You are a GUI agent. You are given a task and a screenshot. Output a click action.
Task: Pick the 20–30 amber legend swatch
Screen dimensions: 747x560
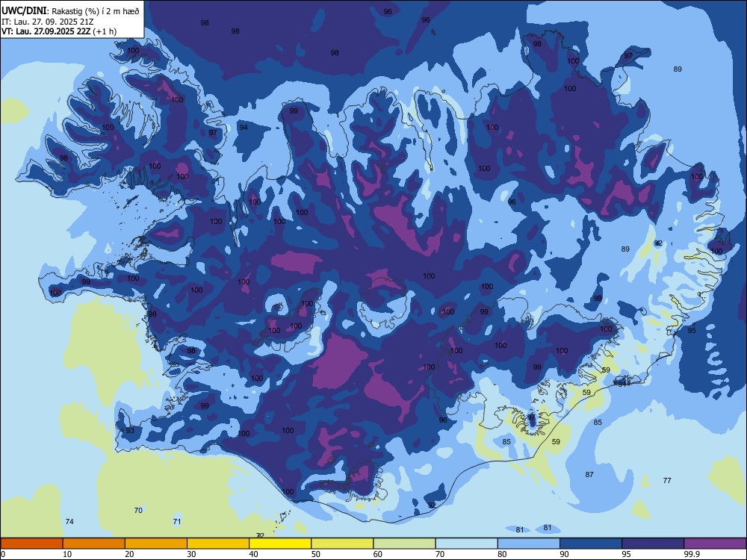click(156, 544)
